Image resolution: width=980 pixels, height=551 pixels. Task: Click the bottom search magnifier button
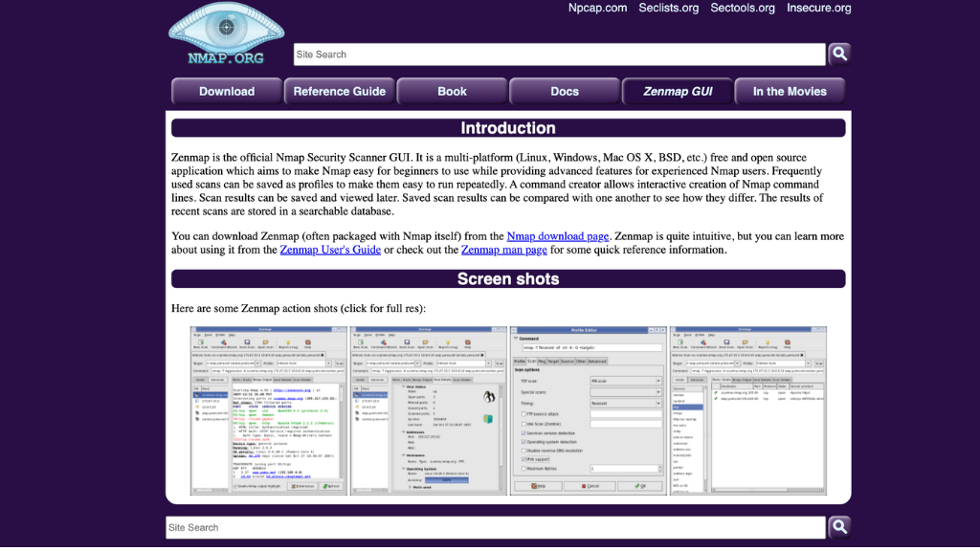pyautogui.click(x=839, y=527)
